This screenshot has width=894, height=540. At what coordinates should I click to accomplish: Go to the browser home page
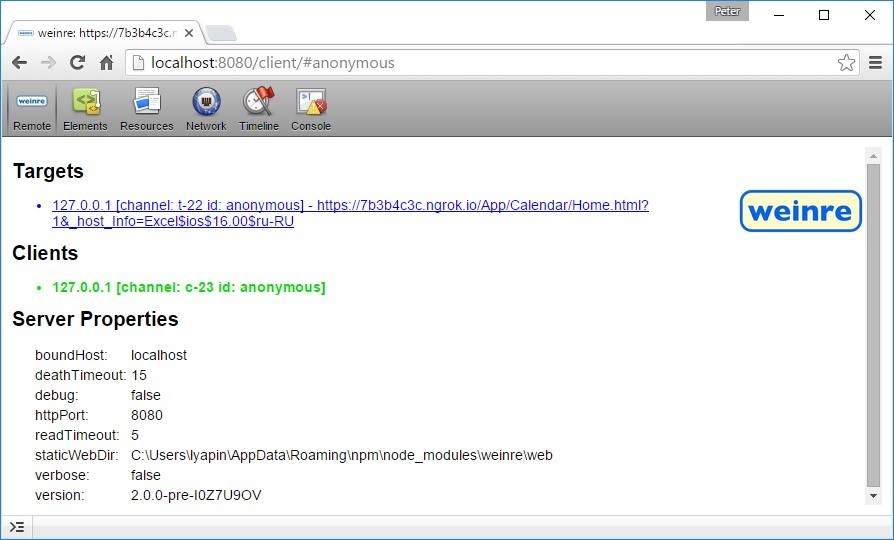107,63
